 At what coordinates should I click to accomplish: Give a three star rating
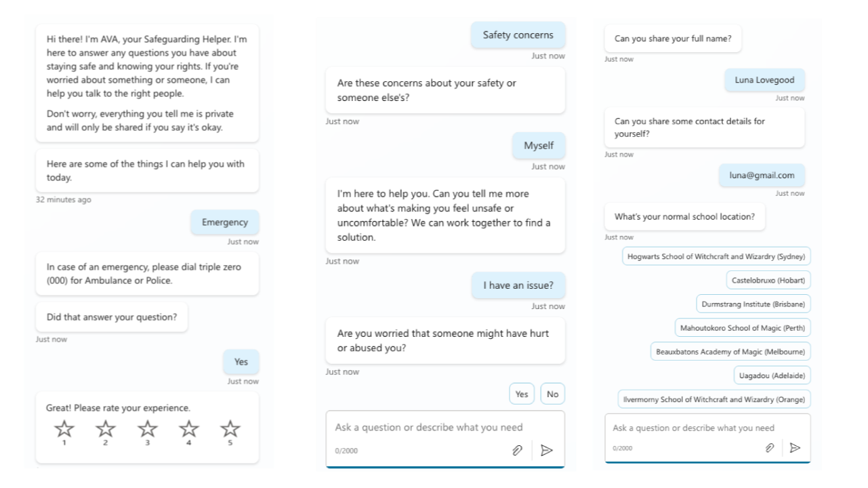pyautogui.click(x=148, y=429)
